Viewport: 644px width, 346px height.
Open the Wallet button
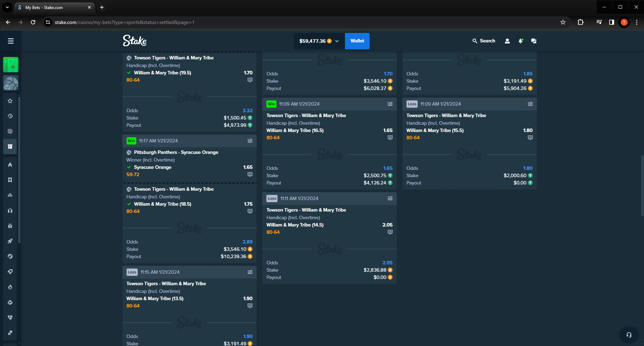(x=357, y=41)
